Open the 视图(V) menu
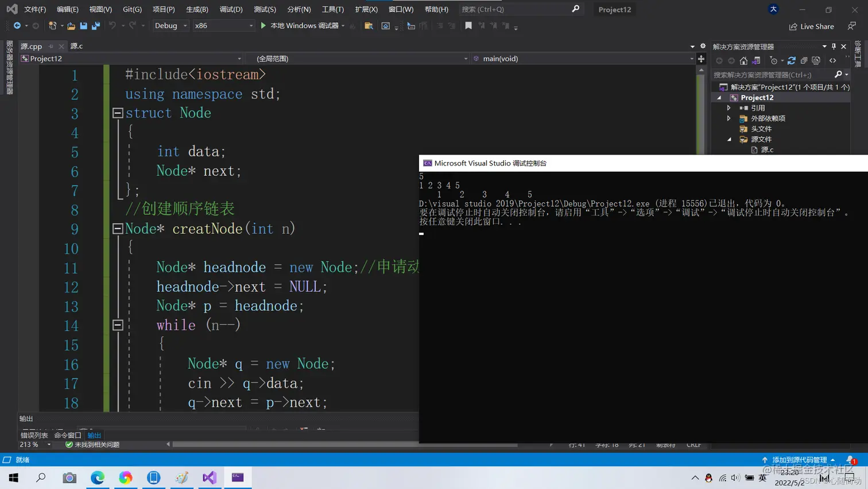868x489 pixels. tap(100, 9)
